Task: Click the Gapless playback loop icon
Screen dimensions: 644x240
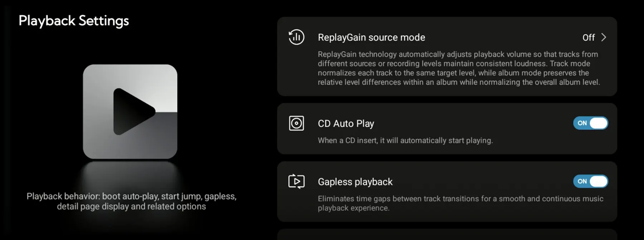Action: pos(297,182)
